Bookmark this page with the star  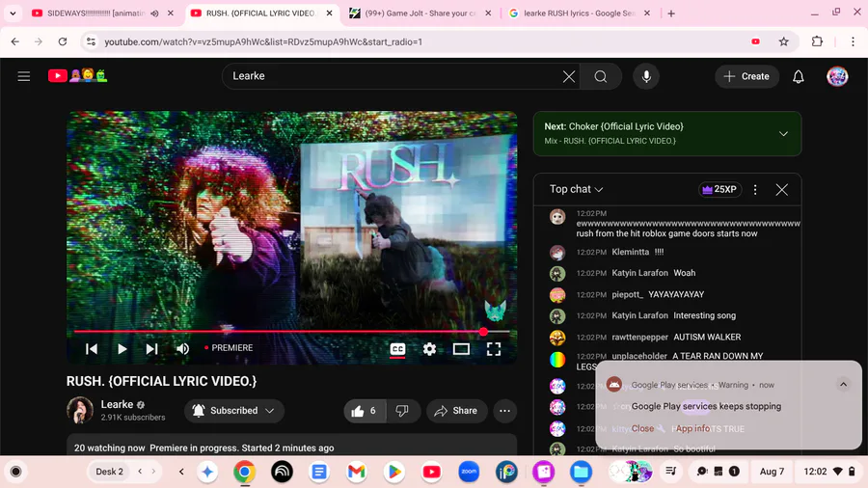point(784,41)
